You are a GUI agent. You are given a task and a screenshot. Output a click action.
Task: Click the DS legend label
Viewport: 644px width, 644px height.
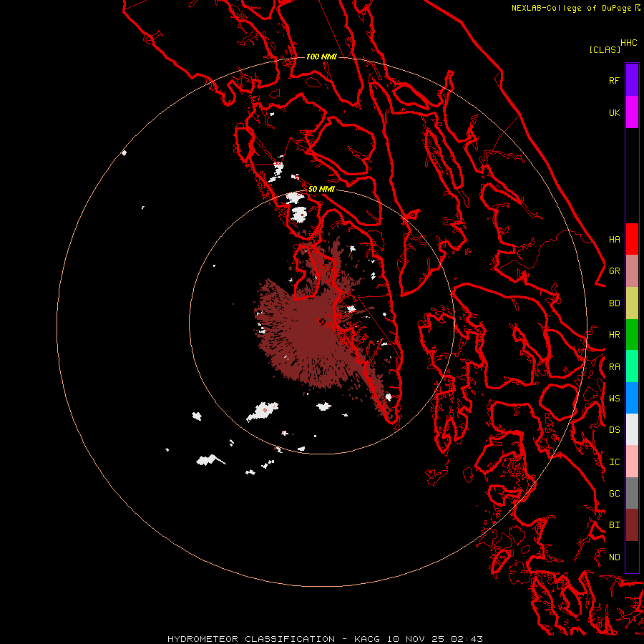(x=614, y=430)
